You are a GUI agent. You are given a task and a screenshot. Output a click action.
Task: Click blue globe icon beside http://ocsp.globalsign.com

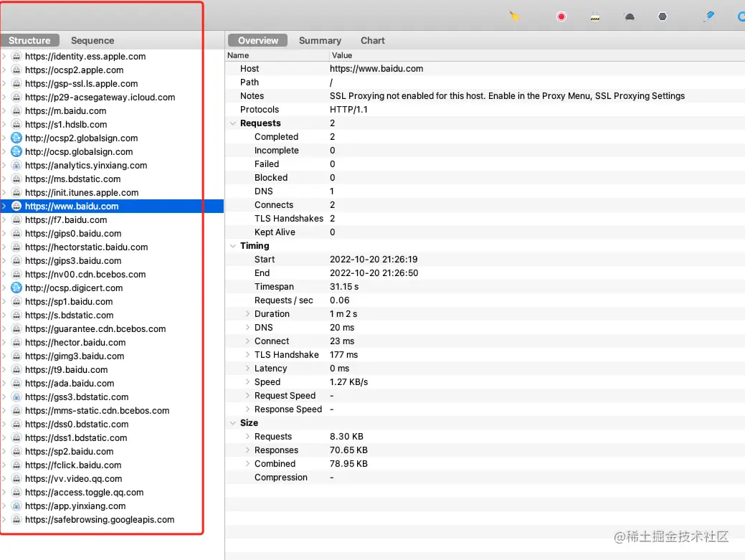pyautogui.click(x=16, y=151)
